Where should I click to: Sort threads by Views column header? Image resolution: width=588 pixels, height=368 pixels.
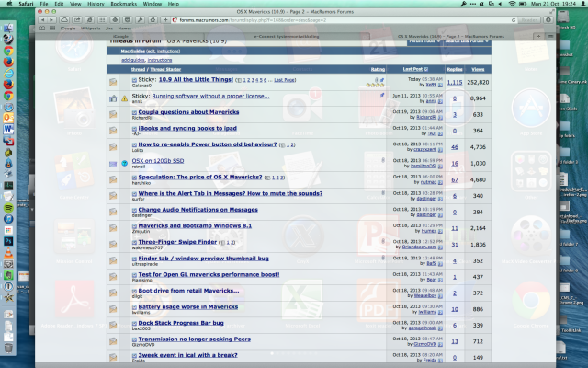478,70
